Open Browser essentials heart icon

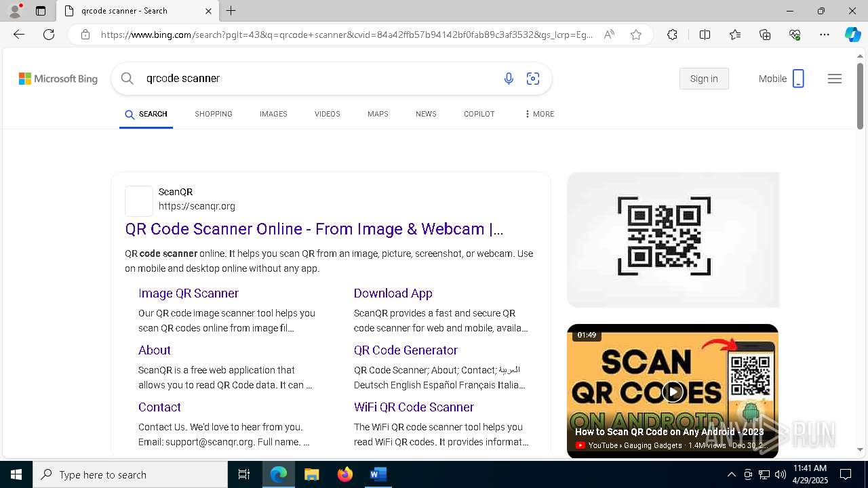coord(795,35)
